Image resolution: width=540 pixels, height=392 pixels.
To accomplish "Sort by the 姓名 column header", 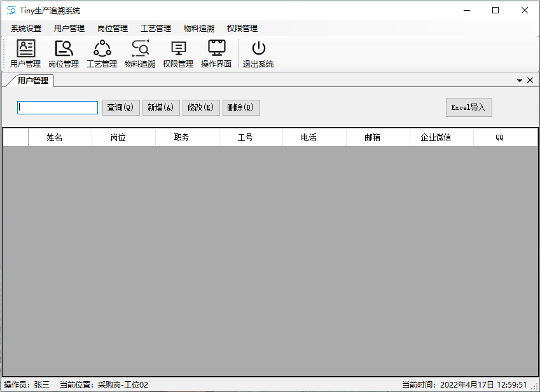I will click(55, 137).
